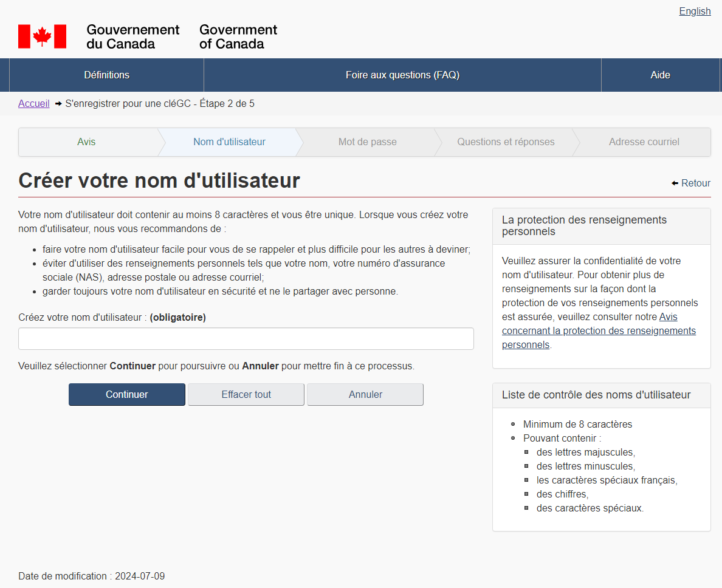The height and width of the screenshot is (588, 722).
Task: Open the Avis concernant la protection link
Action: point(599,330)
